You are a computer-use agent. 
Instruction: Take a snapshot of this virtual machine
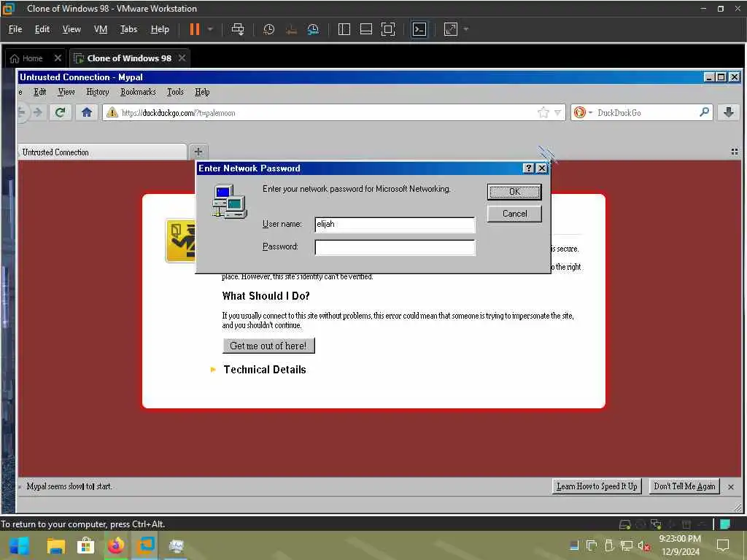coord(268,29)
